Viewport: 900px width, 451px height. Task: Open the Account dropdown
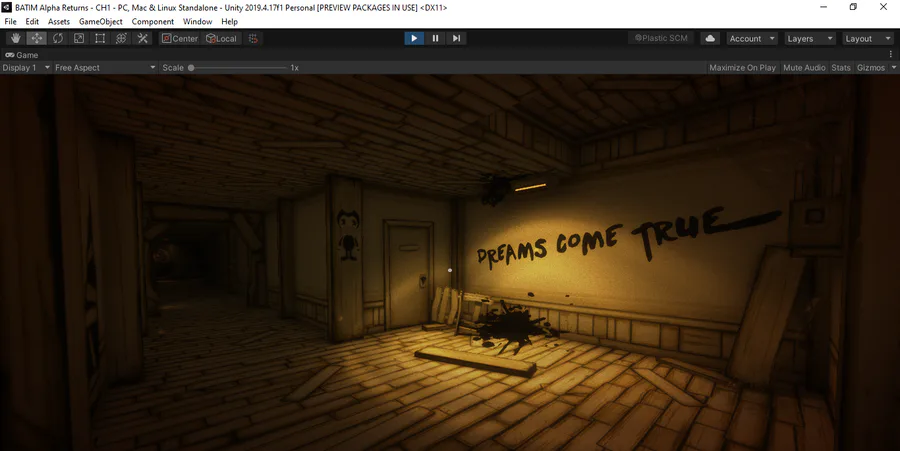click(x=752, y=38)
